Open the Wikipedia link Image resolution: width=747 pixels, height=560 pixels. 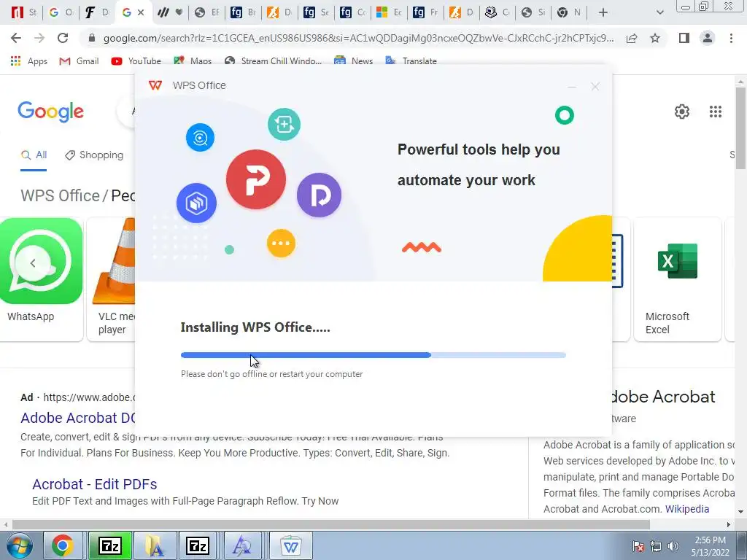click(687, 509)
